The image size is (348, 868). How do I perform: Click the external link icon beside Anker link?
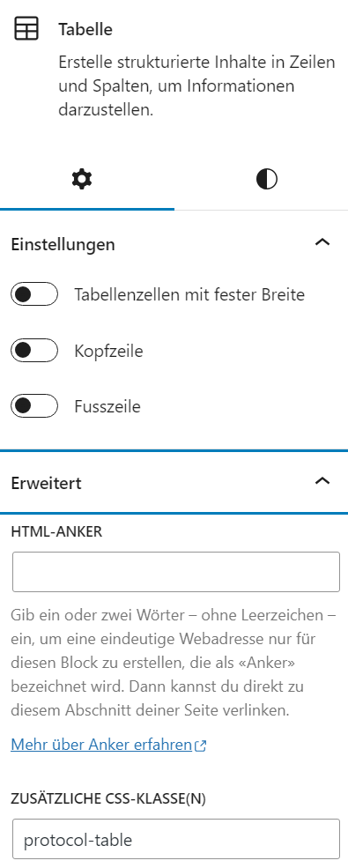coord(201,746)
